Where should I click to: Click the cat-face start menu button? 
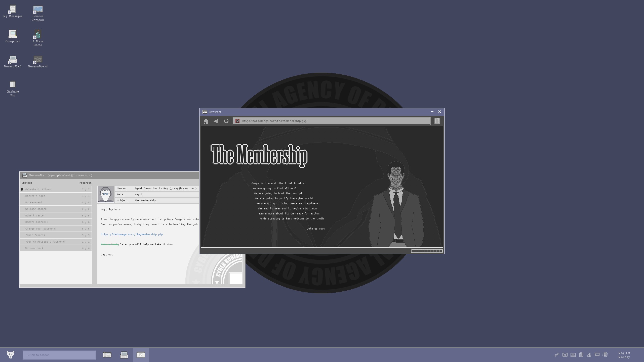point(10,355)
